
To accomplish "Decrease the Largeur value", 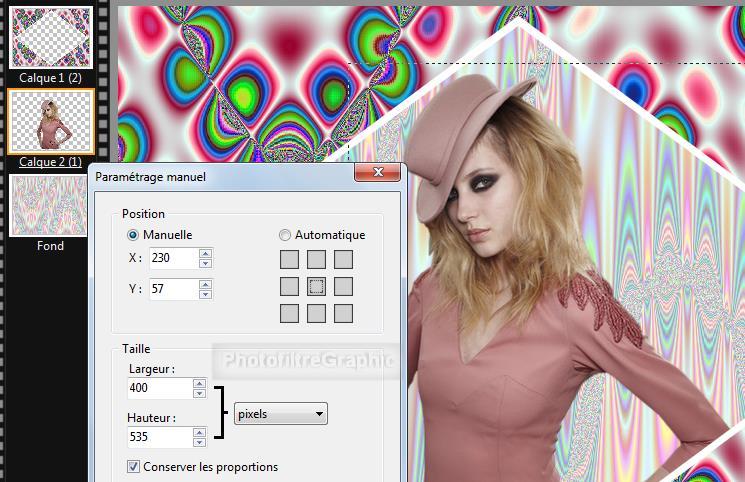I will 200,393.
